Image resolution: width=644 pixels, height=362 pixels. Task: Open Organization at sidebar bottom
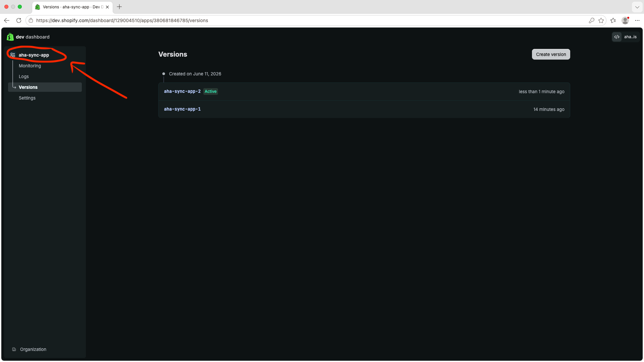pos(33,349)
